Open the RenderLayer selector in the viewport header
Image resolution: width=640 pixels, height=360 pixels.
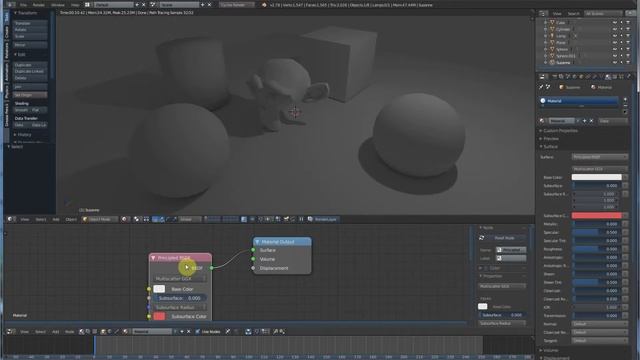[x=324, y=220]
